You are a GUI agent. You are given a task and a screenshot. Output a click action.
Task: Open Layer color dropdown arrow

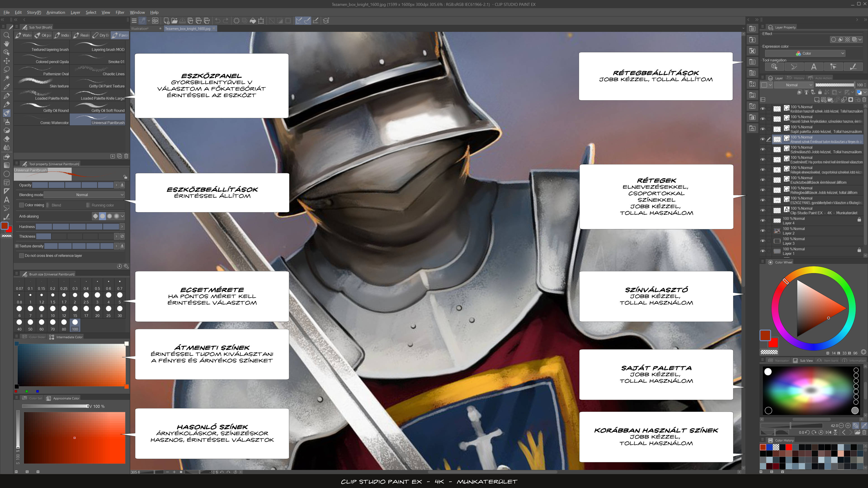point(865,92)
